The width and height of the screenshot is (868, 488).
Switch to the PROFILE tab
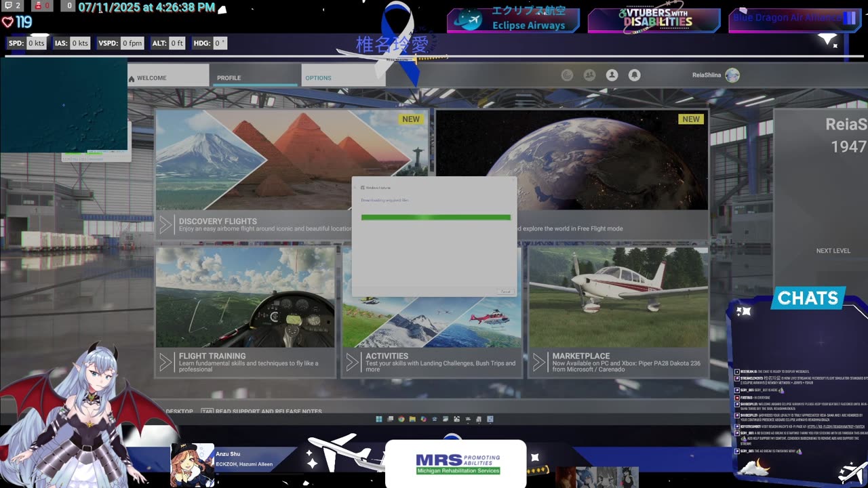254,75
